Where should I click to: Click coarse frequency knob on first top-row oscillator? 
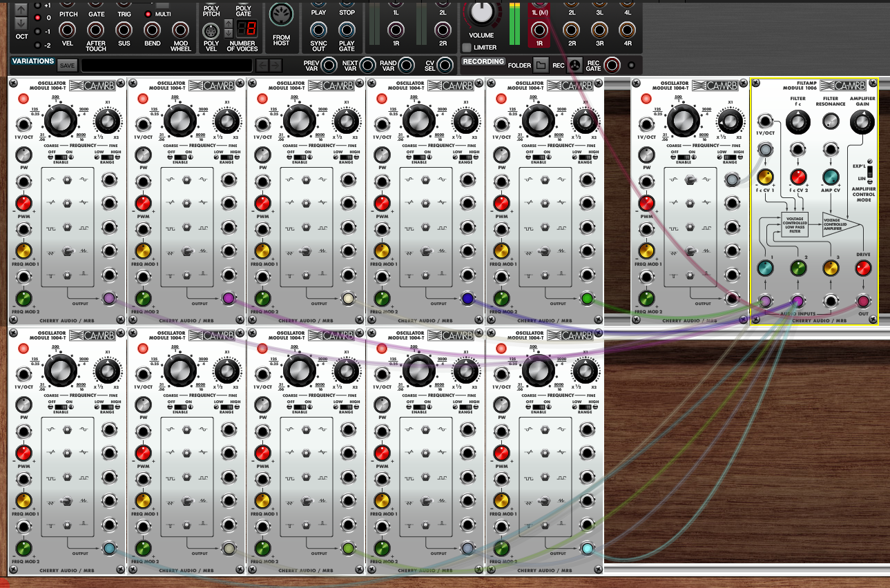pos(61,120)
